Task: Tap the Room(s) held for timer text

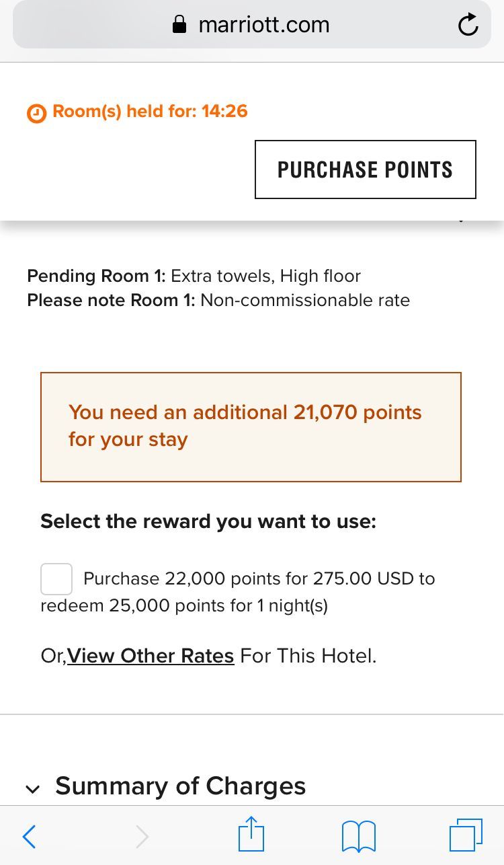Action: click(x=150, y=111)
